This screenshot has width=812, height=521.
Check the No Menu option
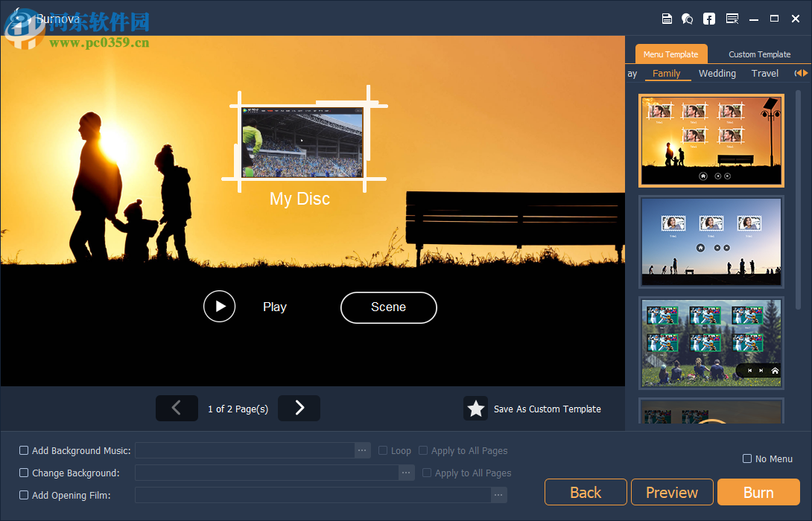coord(746,458)
